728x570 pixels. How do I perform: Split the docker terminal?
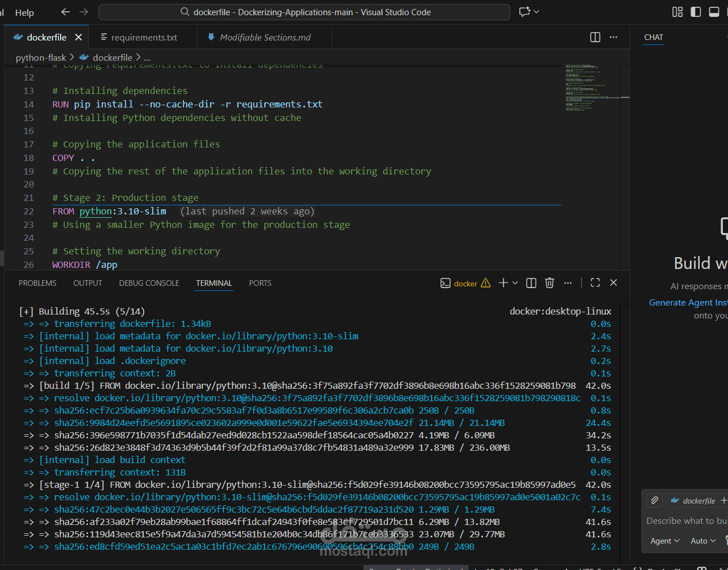[531, 283]
